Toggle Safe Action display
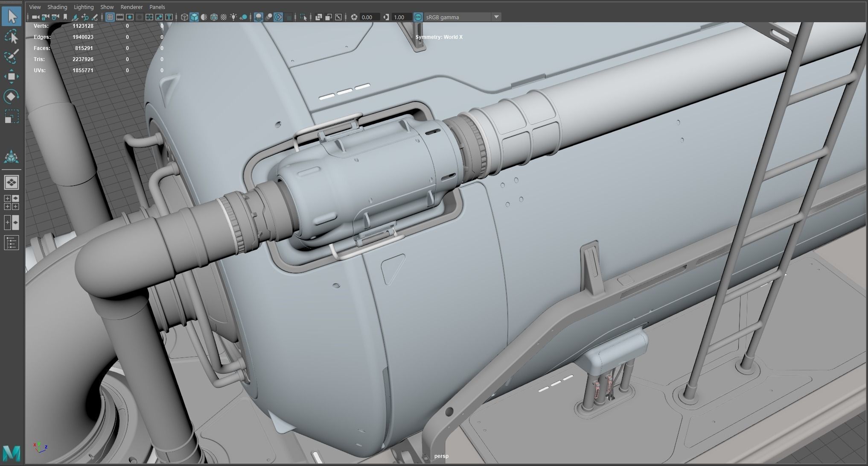 159,17
